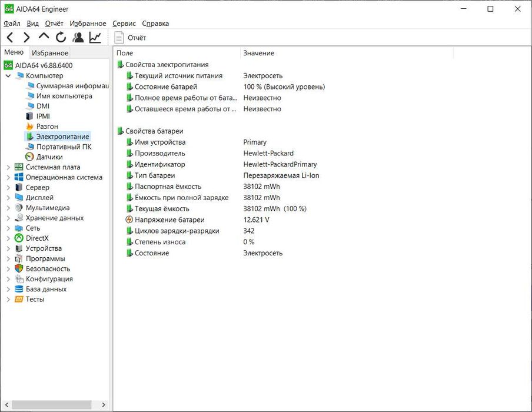The height and width of the screenshot is (412, 532).
Task: Expand the Безопасность tree node
Action: click(8, 269)
